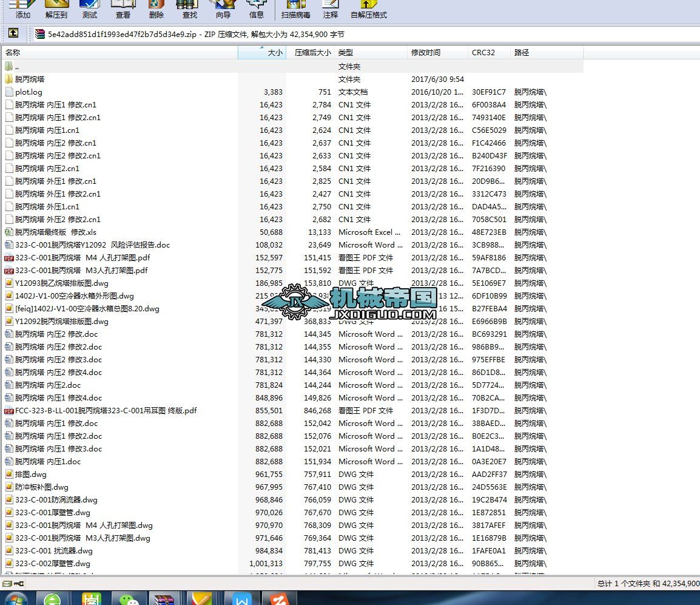Select 323-C-001脱丙烷塔Y12092 风险评估报告.doc
The height and width of the screenshot is (605, 700).
click(x=92, y=245)
